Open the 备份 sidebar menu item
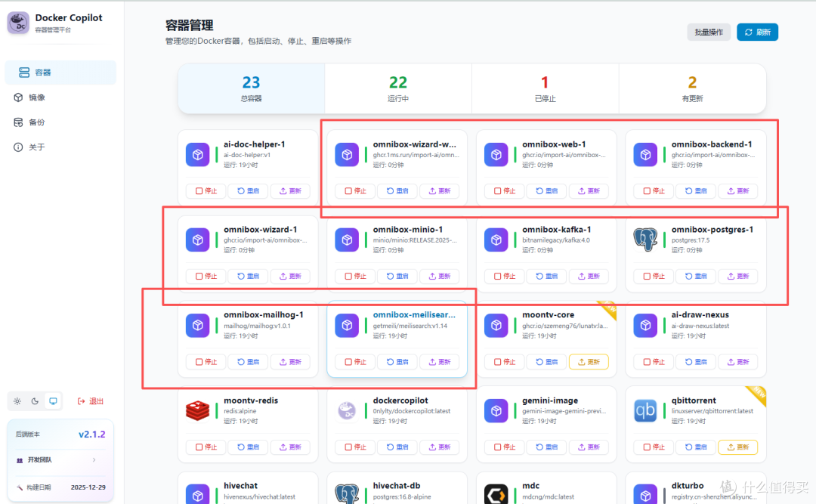This screenshot has width=816, height=504. [60, 122]
